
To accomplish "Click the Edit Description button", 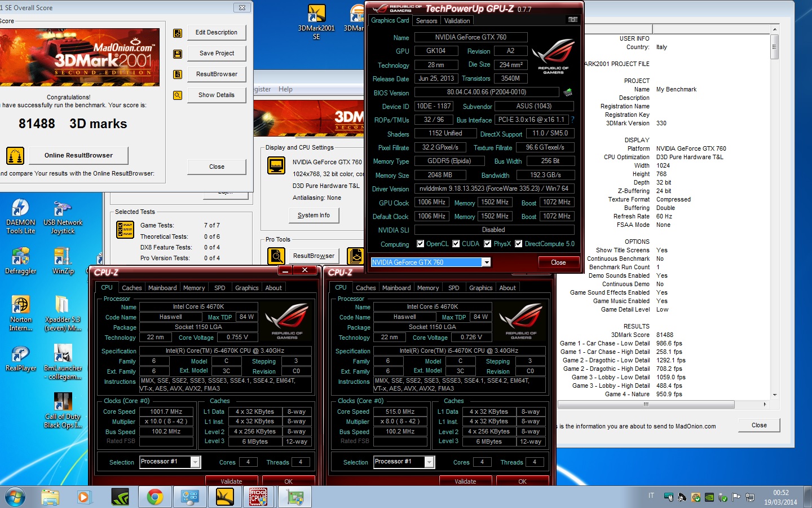I will (217, 33).
